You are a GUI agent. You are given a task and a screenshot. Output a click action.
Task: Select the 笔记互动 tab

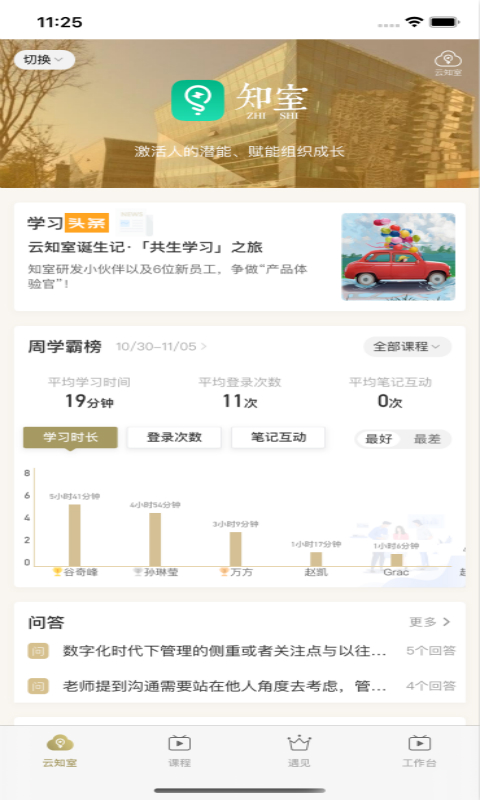click(x=279, y=438)
